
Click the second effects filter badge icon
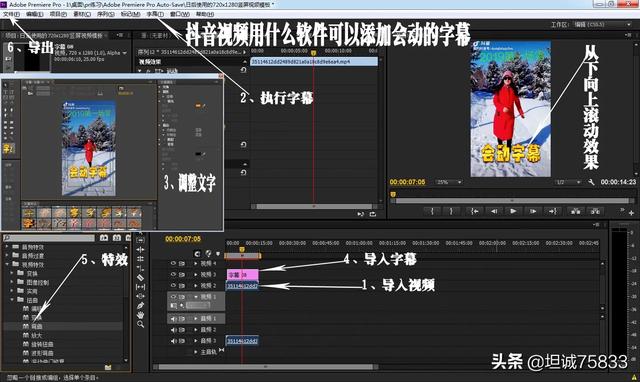[117, 238]
